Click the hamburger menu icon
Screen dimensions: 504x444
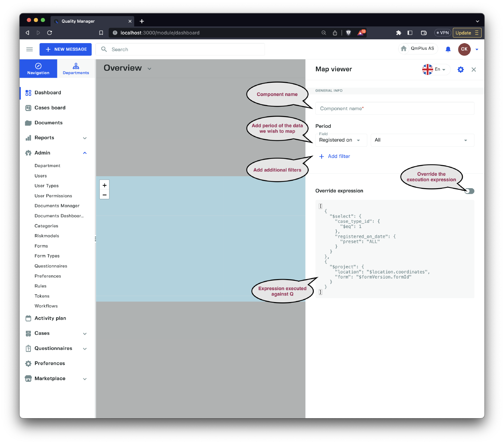tap(30, 49)
